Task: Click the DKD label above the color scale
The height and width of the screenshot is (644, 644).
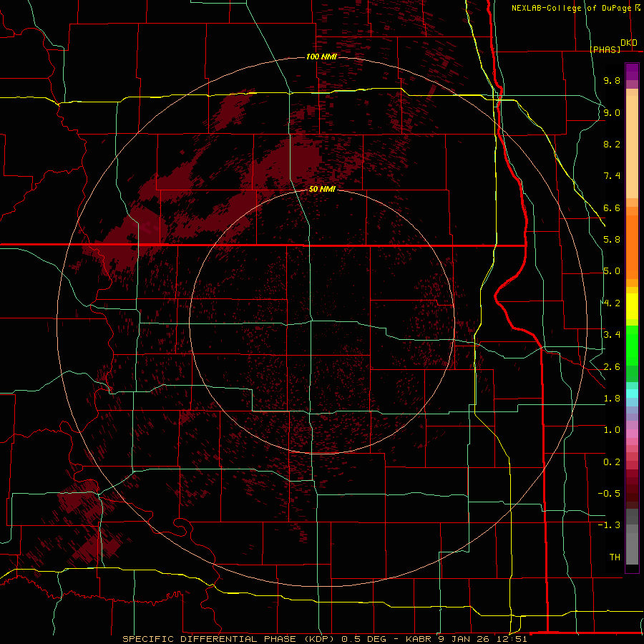Action: 629,43
